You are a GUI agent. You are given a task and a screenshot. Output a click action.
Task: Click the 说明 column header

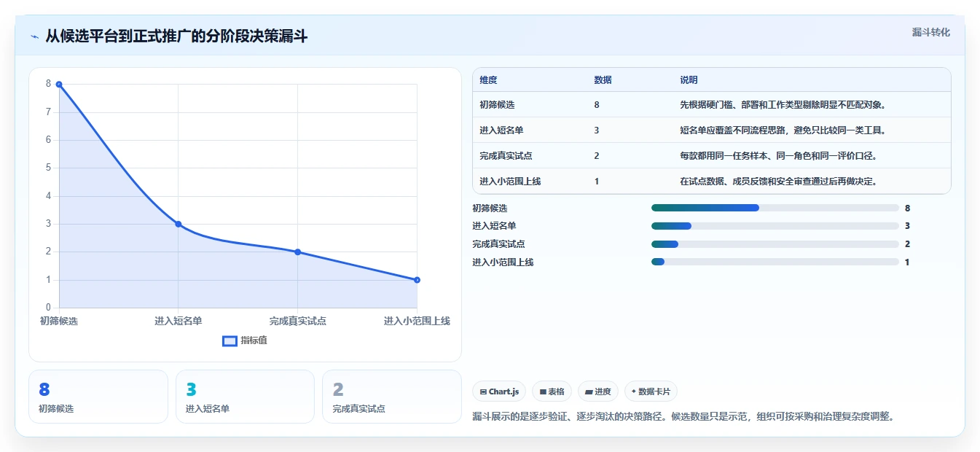click(x=689, y=80)
